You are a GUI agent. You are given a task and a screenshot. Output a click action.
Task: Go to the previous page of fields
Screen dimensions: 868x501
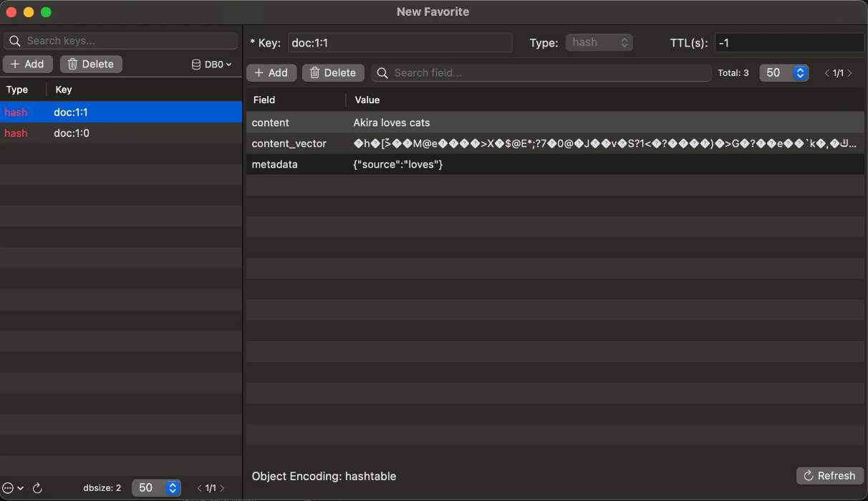coord(826,73)
